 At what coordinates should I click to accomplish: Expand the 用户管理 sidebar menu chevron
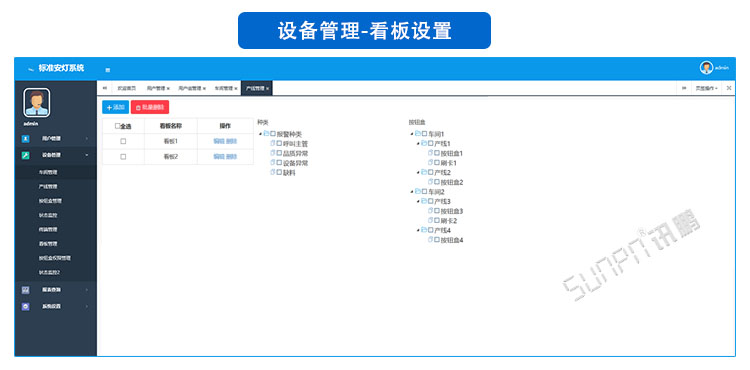point(87,139)
